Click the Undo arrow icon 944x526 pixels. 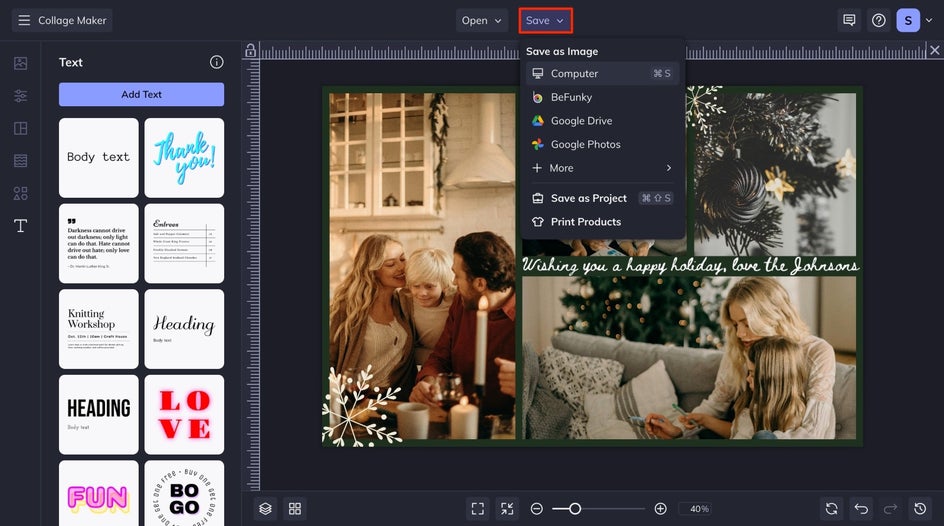pos(862,509)
